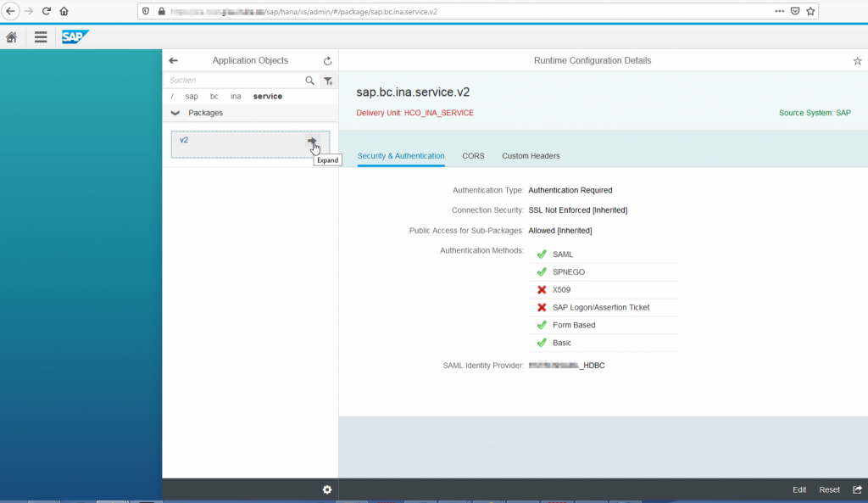Expand the v2 package arrow
868x503 pixels.
coord(312,141)
